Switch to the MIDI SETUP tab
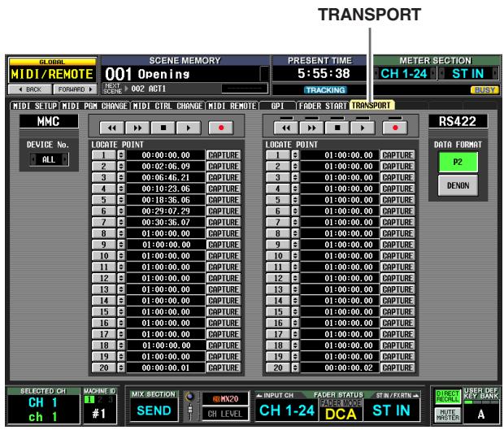504x430 pixels. coord(35,106)
